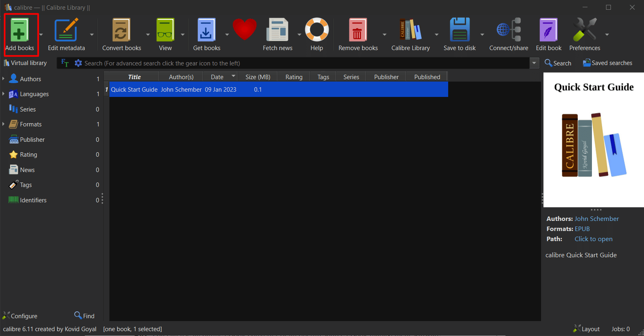Screen dimensions: 644x336
Task: Click the Help lifebuoy icon
Action: [317, 30]
